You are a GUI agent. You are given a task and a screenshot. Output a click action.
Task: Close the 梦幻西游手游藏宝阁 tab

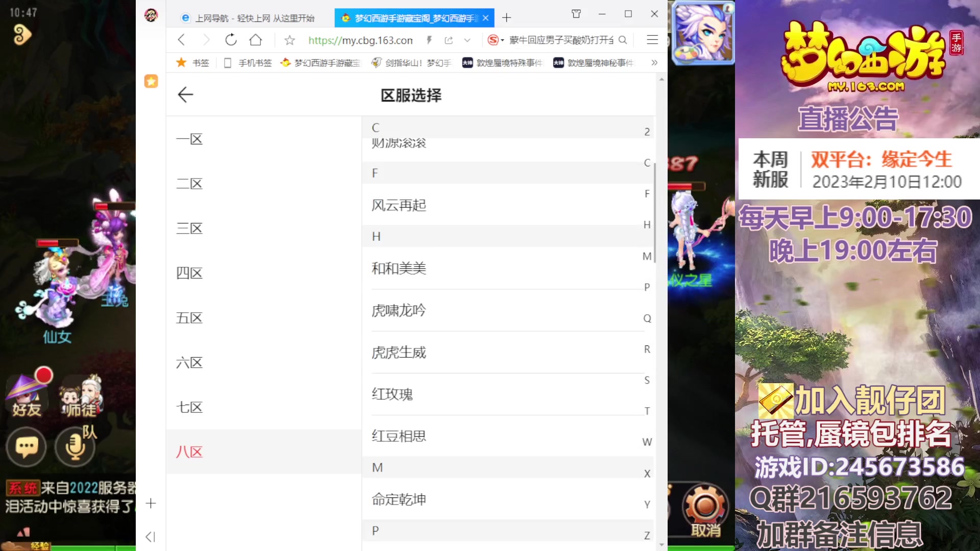[x=485, y=18]
